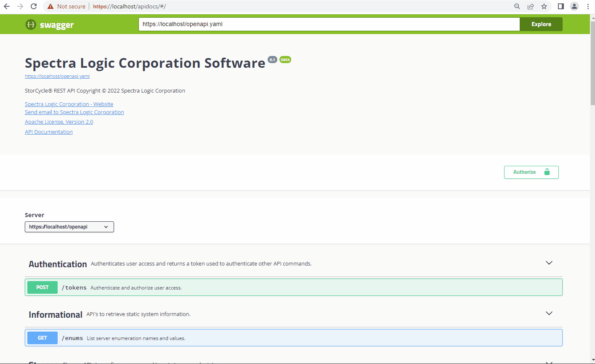Expand the POST /tokens operation
Viewport: 595px width, 364px height.
point(294,287)
